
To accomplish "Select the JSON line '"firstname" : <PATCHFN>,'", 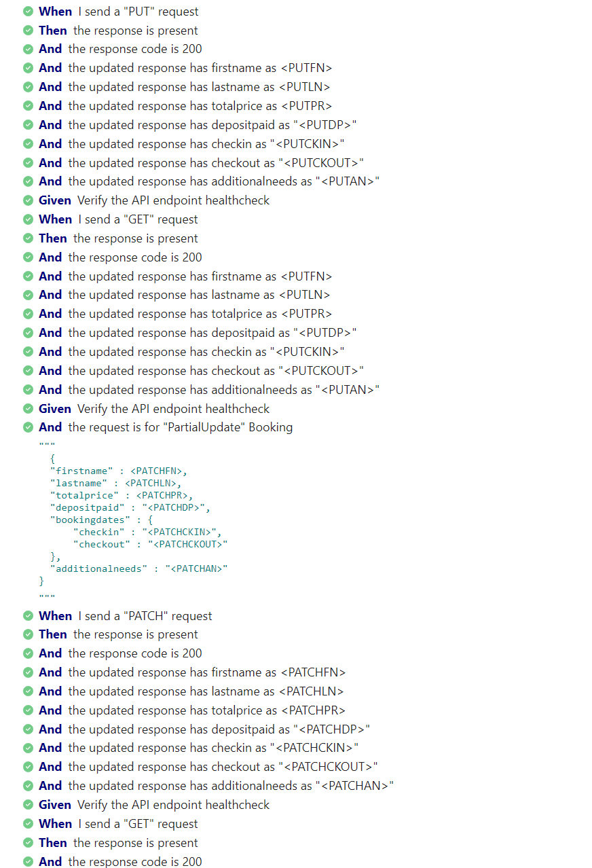I will [119, 471].
